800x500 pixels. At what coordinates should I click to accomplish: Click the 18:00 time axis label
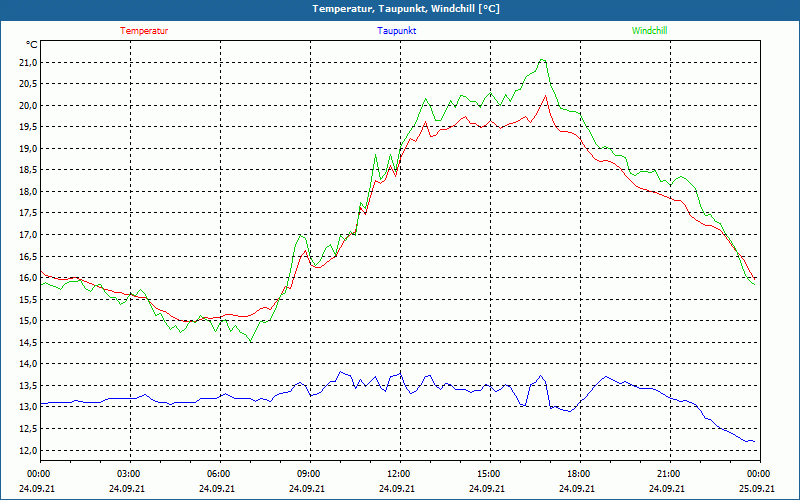click(579, 474)
